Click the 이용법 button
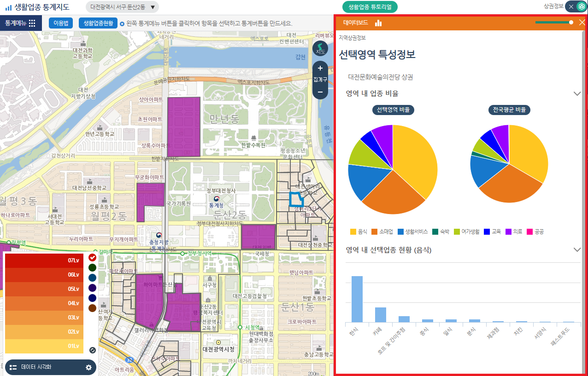Screen dimensions: 588x376 tap(61, 23)
